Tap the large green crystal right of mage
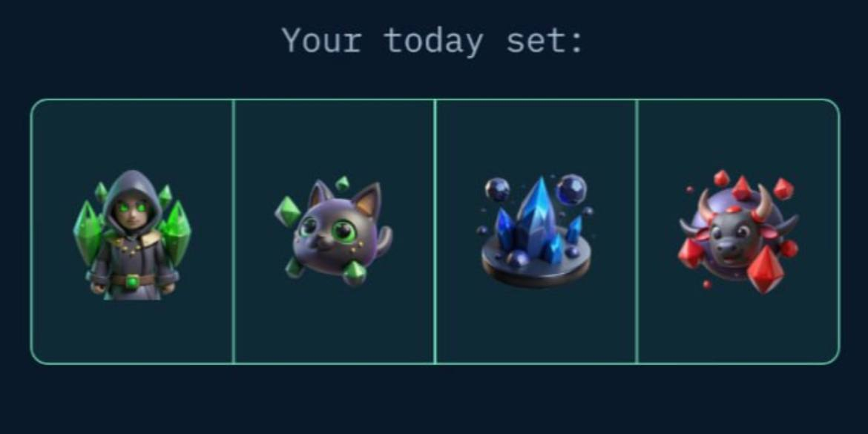 tap(177, 232)
